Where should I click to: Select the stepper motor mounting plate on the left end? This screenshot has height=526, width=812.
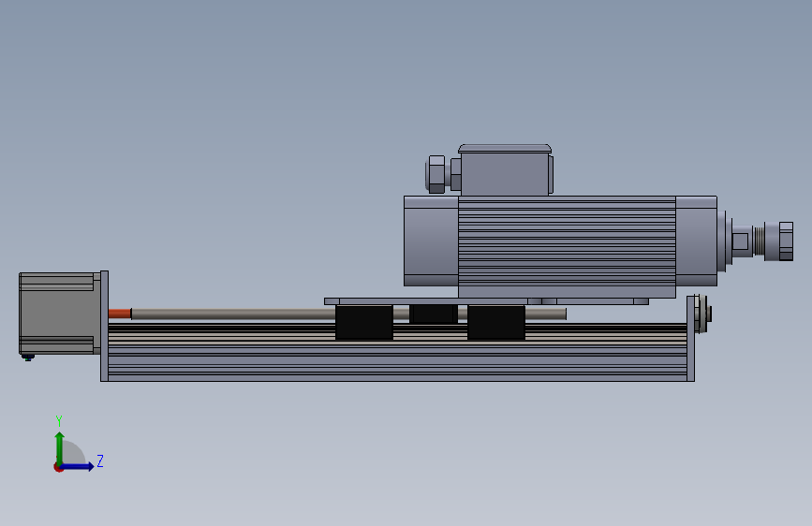(x=104, y=326)
